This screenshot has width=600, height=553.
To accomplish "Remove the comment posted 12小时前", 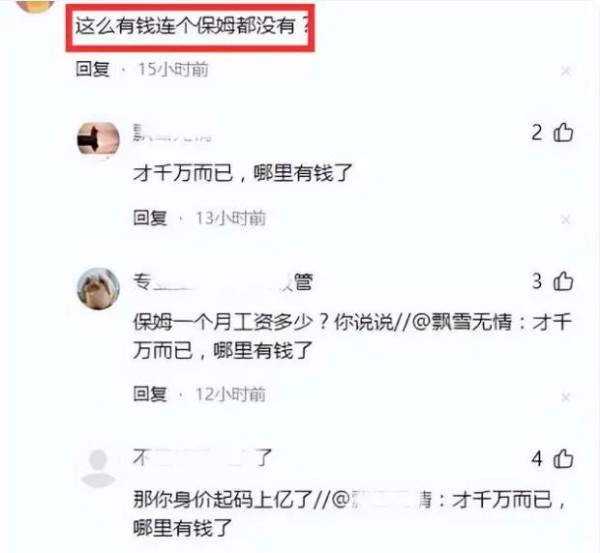I will click(x=566, y=397).
